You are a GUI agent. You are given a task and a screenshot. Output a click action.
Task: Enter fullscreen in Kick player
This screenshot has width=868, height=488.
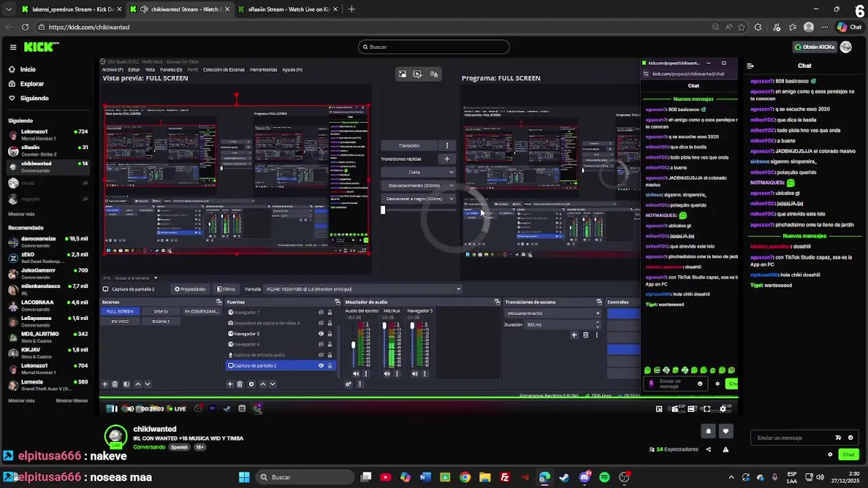click(x=707, y=409)
